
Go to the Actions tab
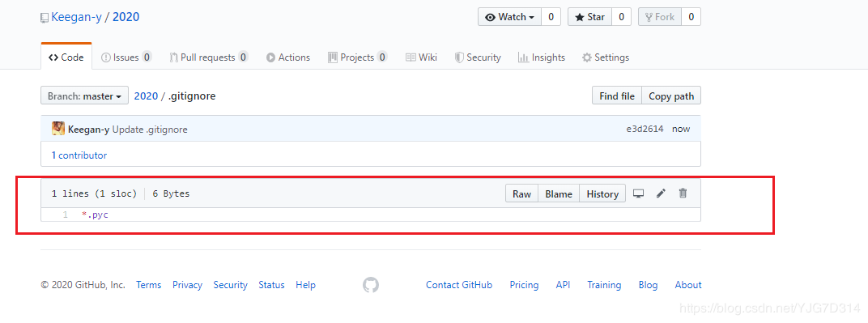tap(288, 57)
